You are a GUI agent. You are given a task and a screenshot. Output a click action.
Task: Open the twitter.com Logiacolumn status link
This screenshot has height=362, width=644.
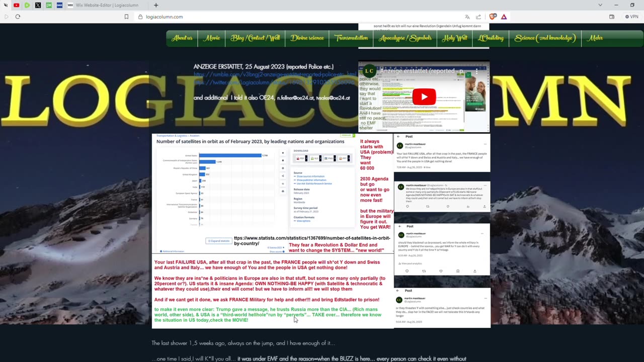pos(275,82)
